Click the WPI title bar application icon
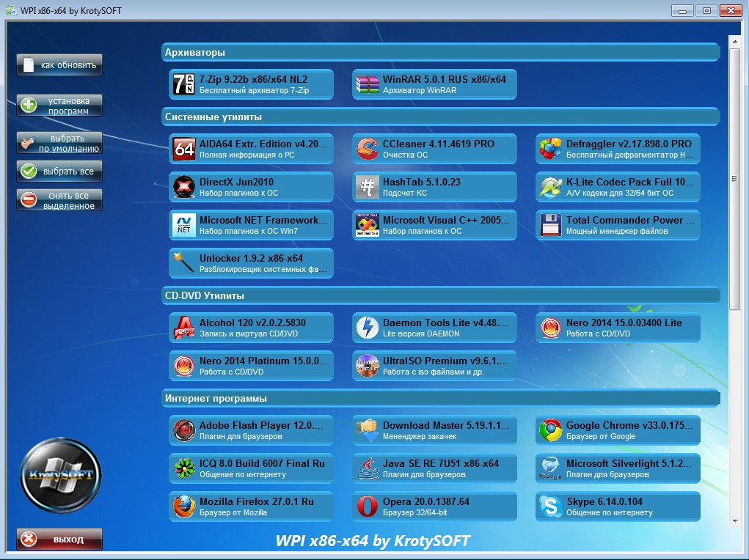This screenshot has width=749, height=560. point(12,10)
